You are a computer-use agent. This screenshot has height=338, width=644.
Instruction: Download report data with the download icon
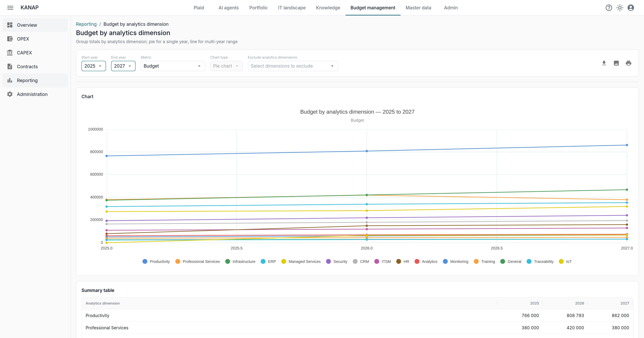tap(604, 63)
